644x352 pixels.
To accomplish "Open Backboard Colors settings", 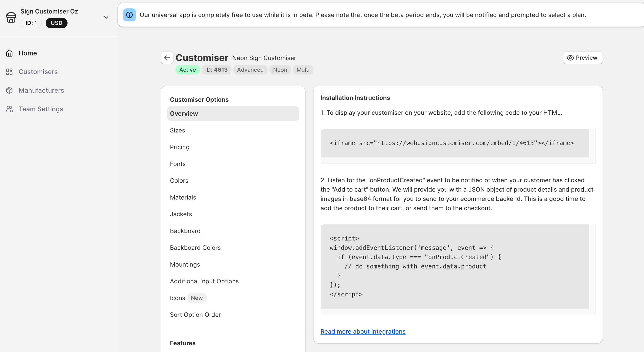I will pos(195,247).
